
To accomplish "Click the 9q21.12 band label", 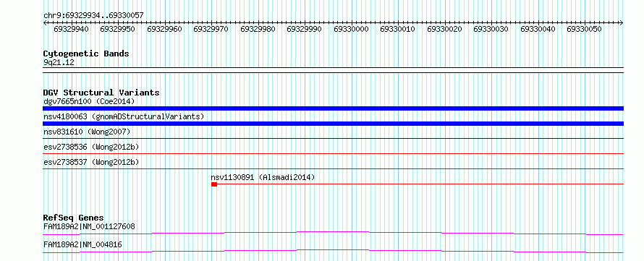I will click(x=59, y=63).
